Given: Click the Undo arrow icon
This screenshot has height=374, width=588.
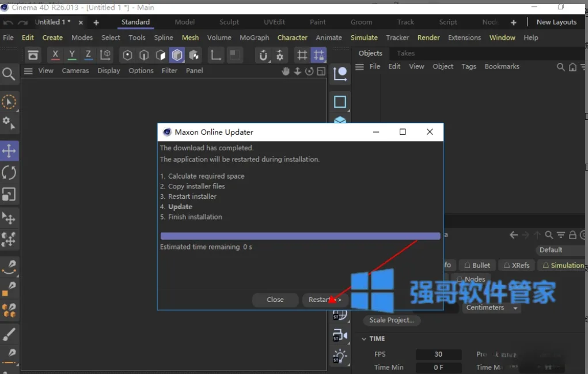Looking at the screenshot, I should point(8,22).
